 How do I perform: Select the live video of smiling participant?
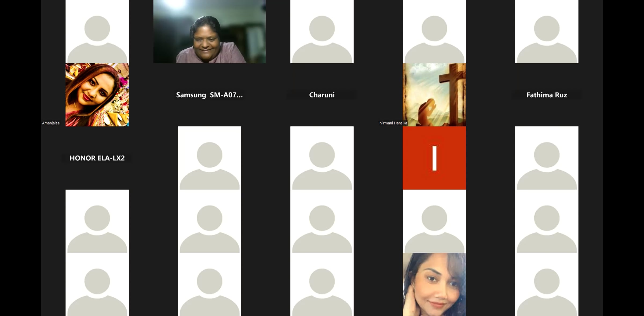coord(210,31)
